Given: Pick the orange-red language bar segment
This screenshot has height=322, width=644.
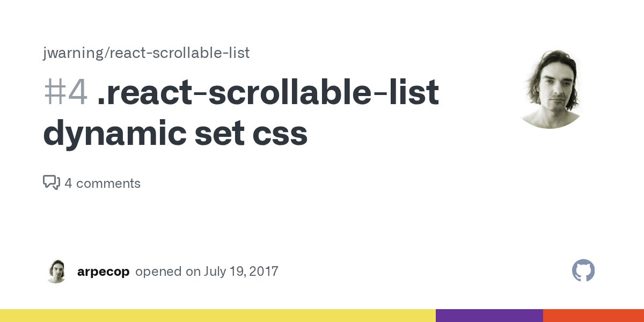Looking at the screenshot, I should 593,316.
